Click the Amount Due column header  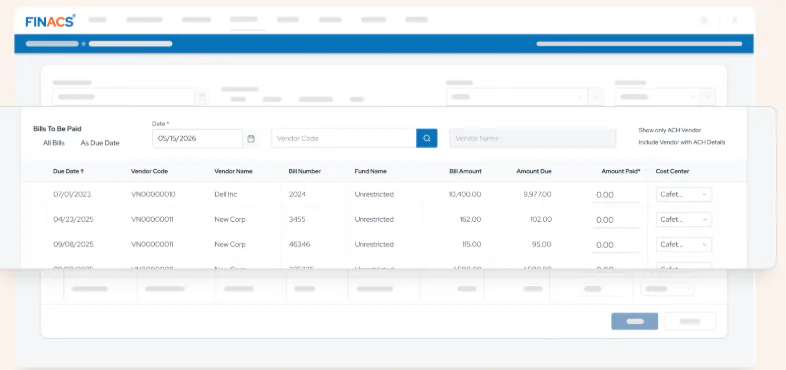[x=534, y=171]
